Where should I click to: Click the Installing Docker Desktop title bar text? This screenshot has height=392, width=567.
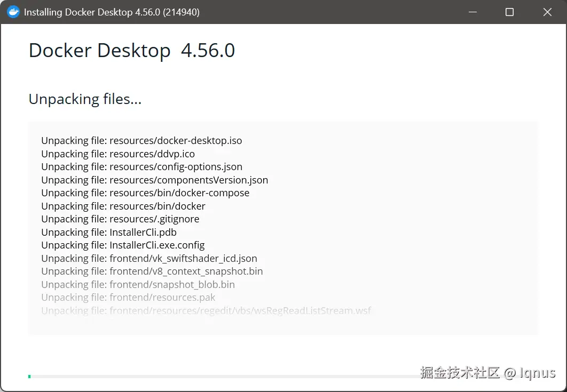[x=112, y=12]
